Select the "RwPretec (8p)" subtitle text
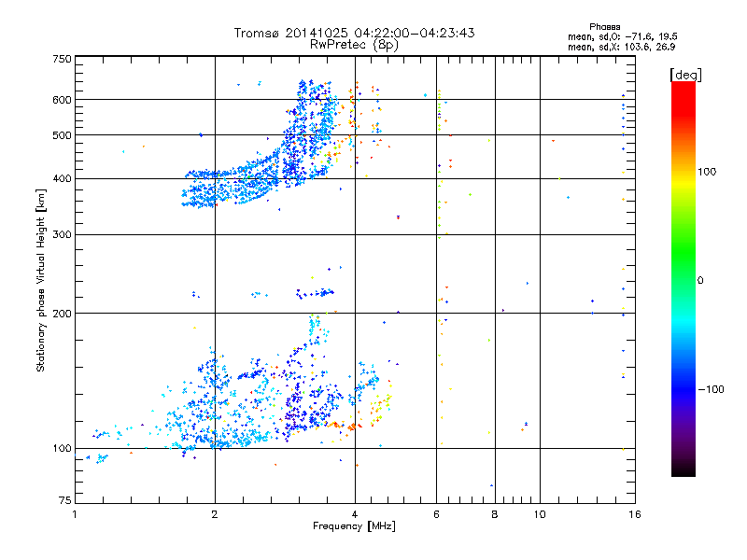Viewport: 747px width, 560px height. tap(354, 45)
